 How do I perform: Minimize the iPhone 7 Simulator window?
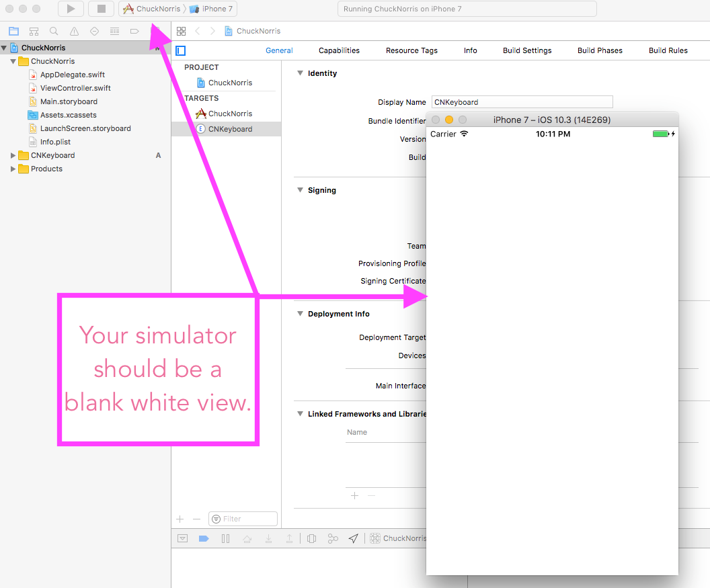click(449, 120)
